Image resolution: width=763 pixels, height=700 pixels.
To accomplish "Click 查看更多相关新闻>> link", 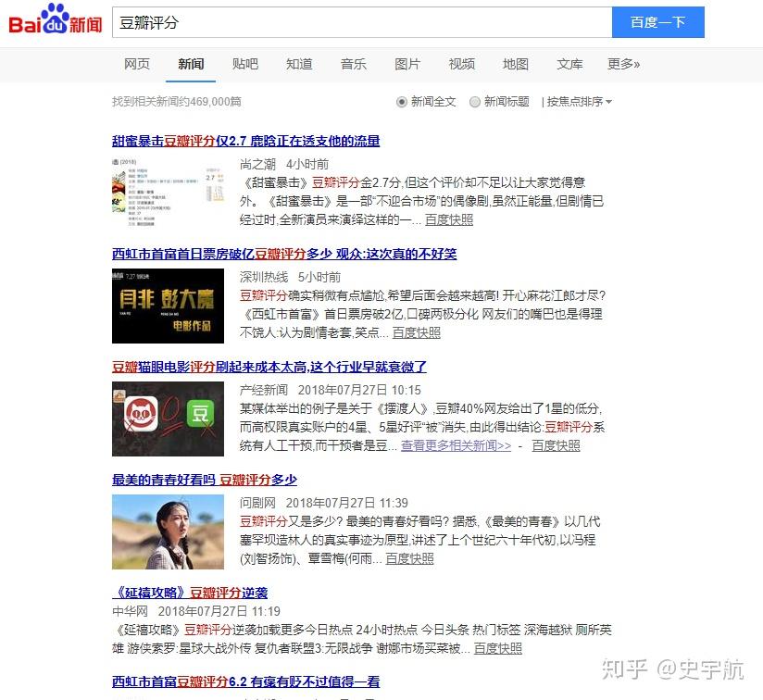I will 456,445.
